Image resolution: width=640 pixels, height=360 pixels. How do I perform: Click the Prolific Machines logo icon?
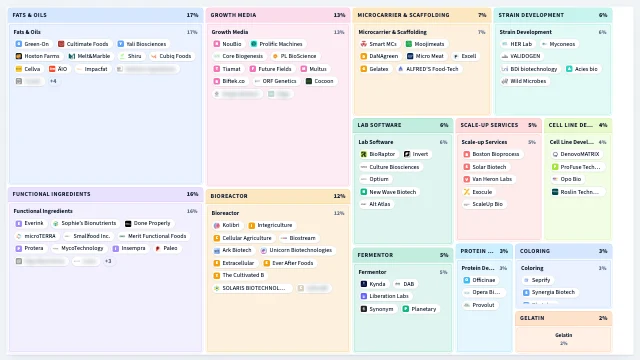coord(253,44)
